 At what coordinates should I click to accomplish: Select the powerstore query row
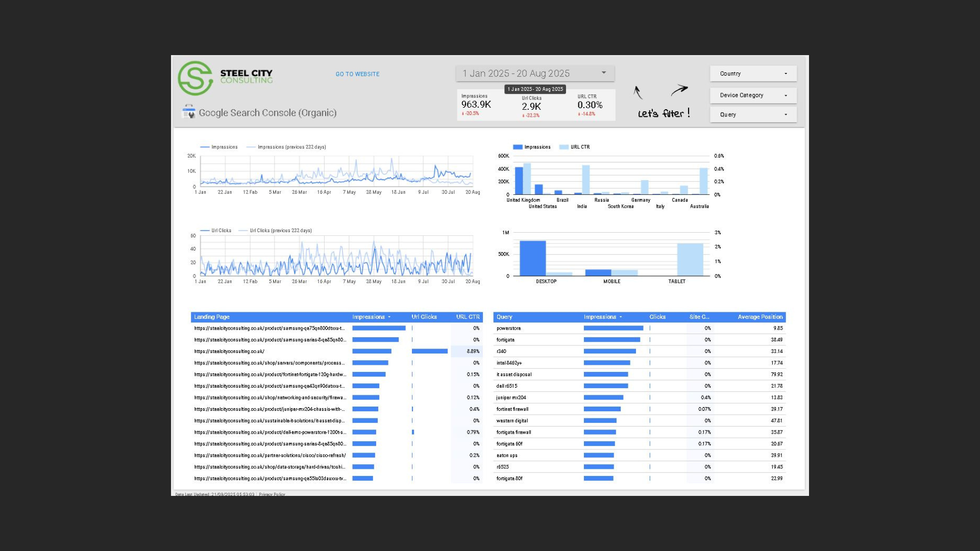[x=509, y=329]
